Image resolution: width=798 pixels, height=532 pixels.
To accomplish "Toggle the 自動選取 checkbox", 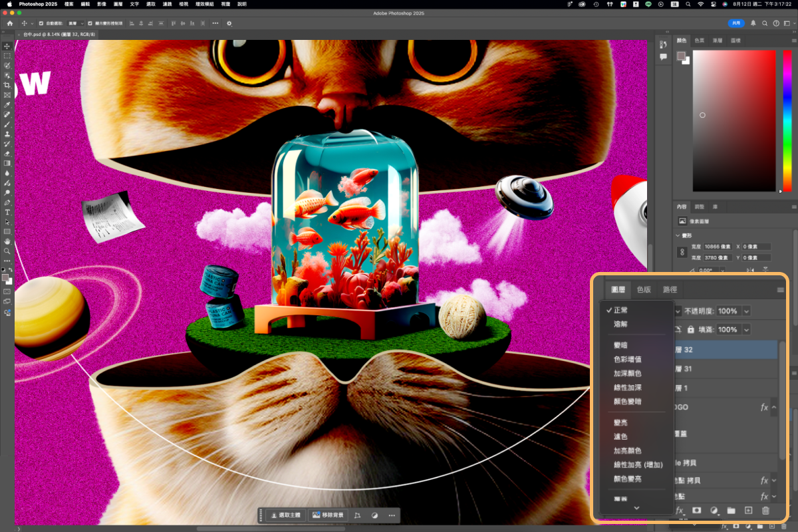I will coord(41,23).
